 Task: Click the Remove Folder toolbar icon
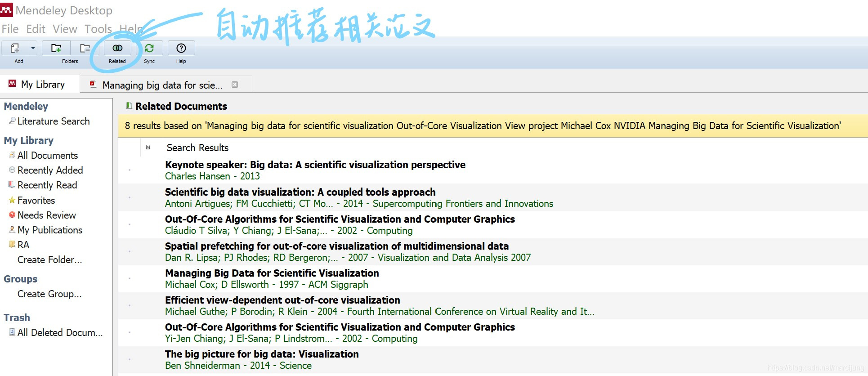point(85,48)
